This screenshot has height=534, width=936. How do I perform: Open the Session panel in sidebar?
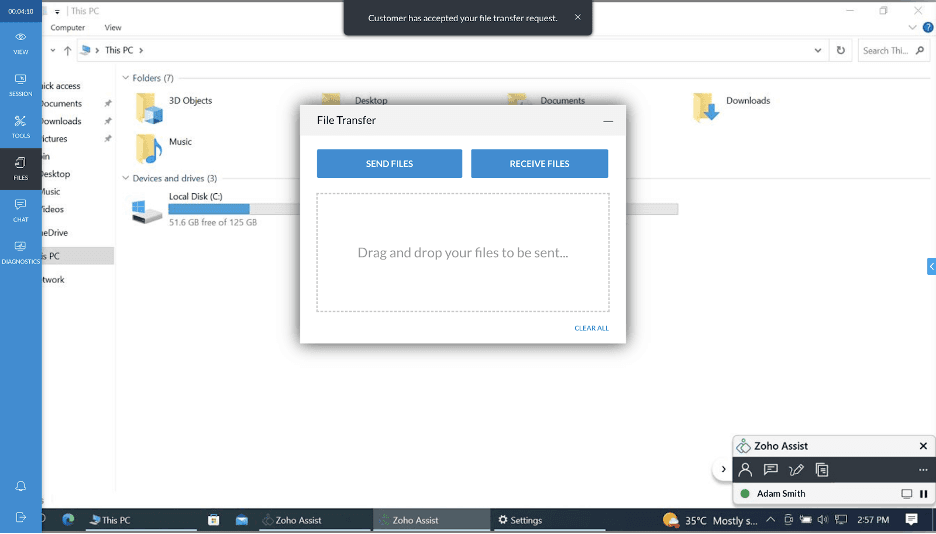[21, 85]
